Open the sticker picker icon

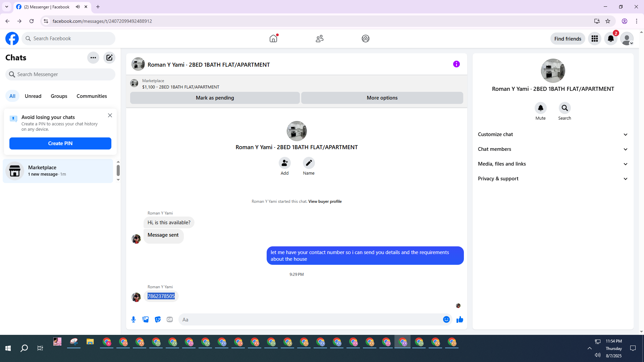coord(158,319)
